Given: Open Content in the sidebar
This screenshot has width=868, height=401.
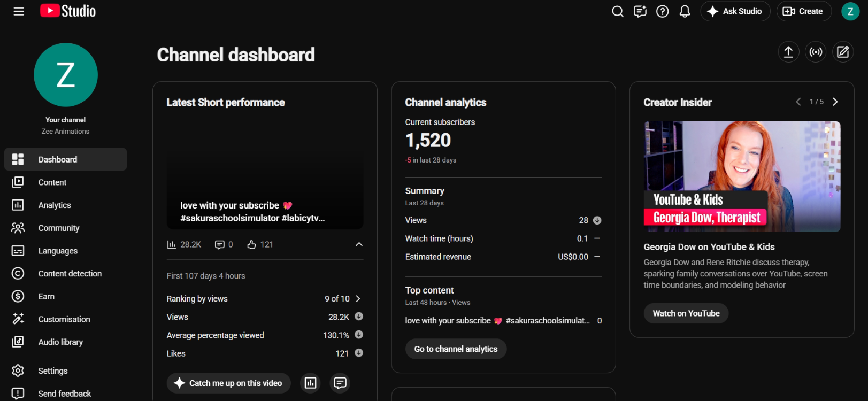Looking at the screenshot, I should click(x=66, y=182).
